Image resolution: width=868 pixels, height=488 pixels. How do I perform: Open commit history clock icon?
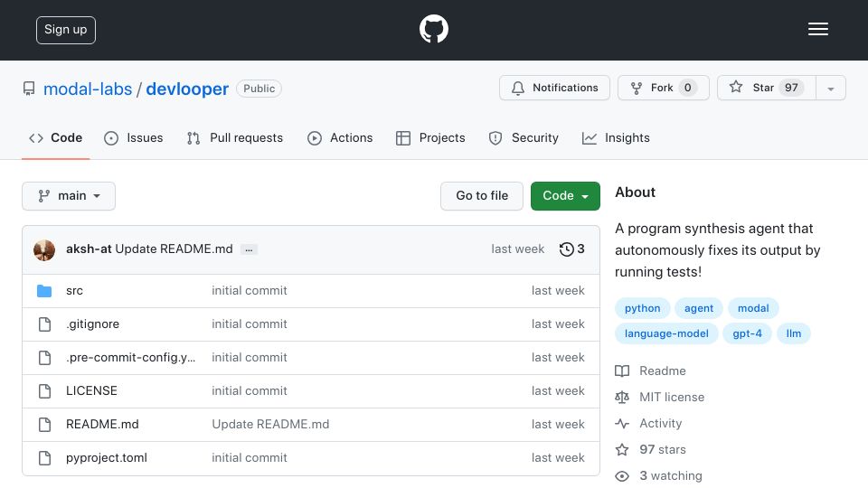566,249
